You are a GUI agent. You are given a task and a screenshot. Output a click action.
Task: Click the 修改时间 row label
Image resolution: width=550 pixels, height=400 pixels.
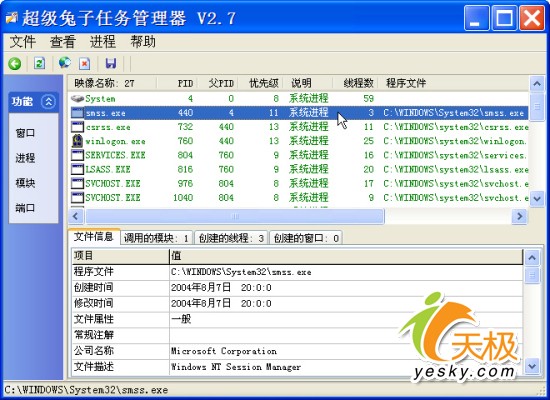94,304
